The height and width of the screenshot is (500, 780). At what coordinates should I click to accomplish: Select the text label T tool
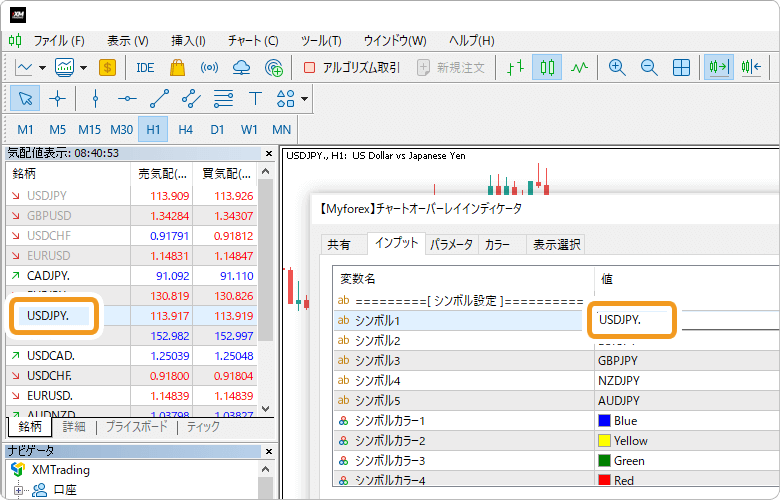pyautogui.click(x=255, y=99)
